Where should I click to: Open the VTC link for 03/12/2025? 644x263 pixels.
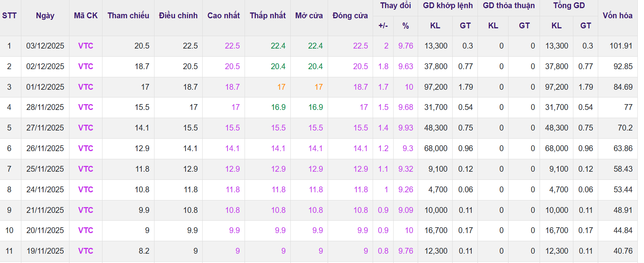click(x=85, y=46)
